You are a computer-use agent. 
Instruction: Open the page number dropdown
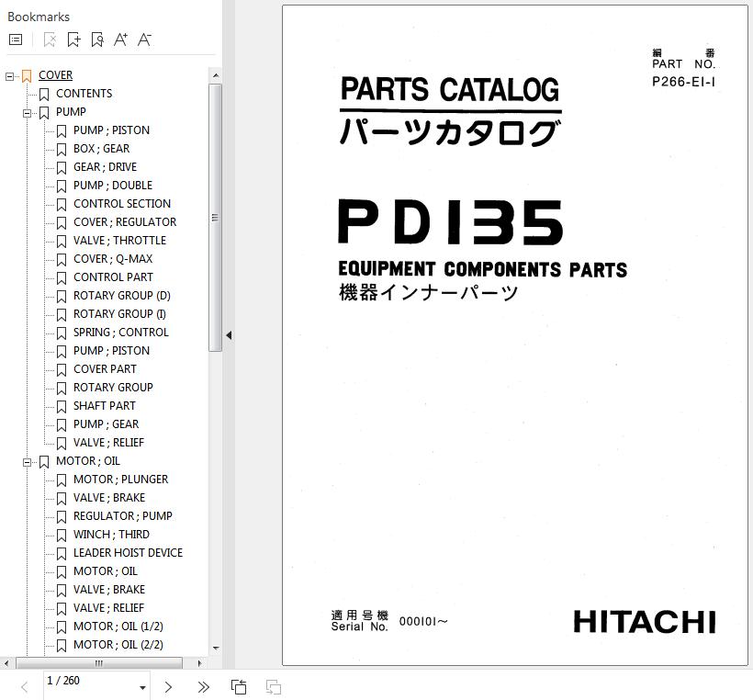click(x=142, y=687)
